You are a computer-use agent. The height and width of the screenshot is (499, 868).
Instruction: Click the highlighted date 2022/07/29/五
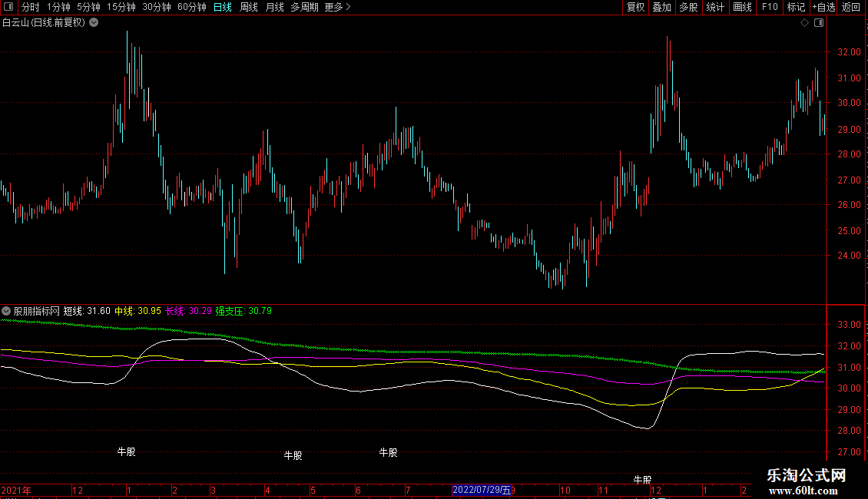pos(482,490)
